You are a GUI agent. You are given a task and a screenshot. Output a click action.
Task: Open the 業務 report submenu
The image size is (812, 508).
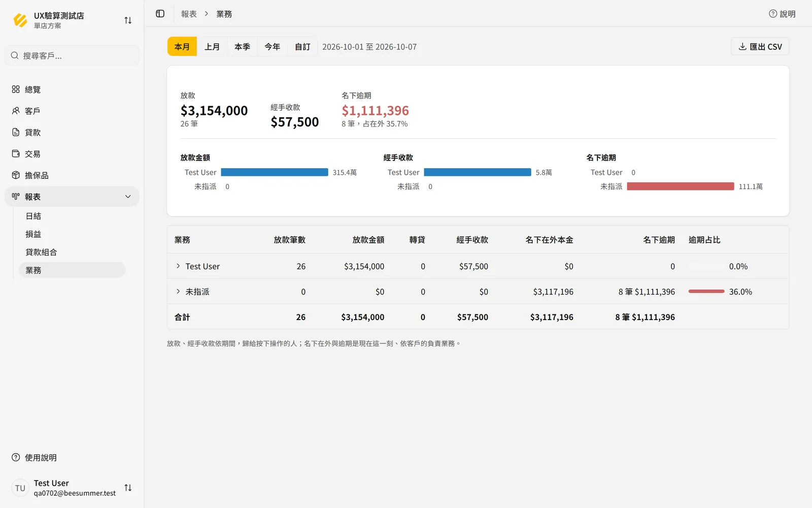[72, 270]
